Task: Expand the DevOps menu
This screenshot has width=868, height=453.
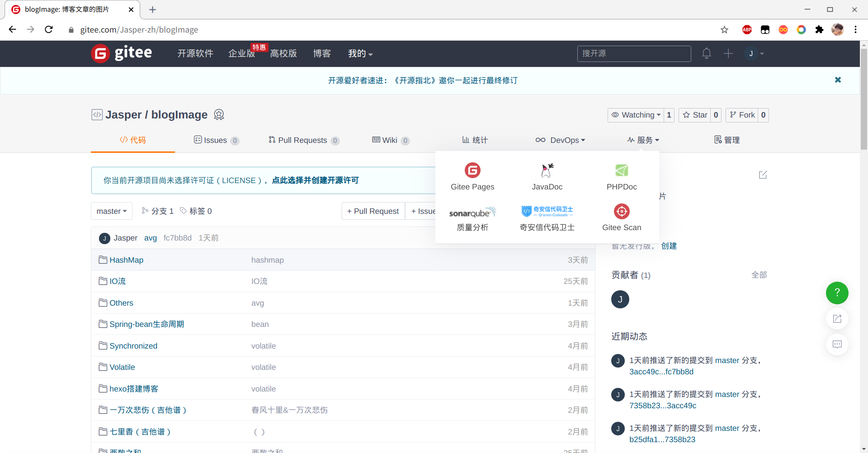Action: 560,140
